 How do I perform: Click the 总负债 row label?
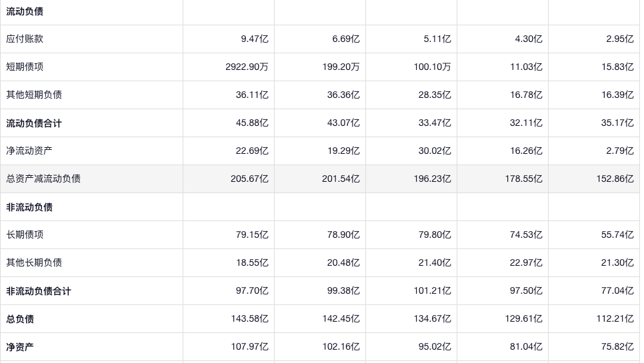pyautogui.click(x=20, y=319)
